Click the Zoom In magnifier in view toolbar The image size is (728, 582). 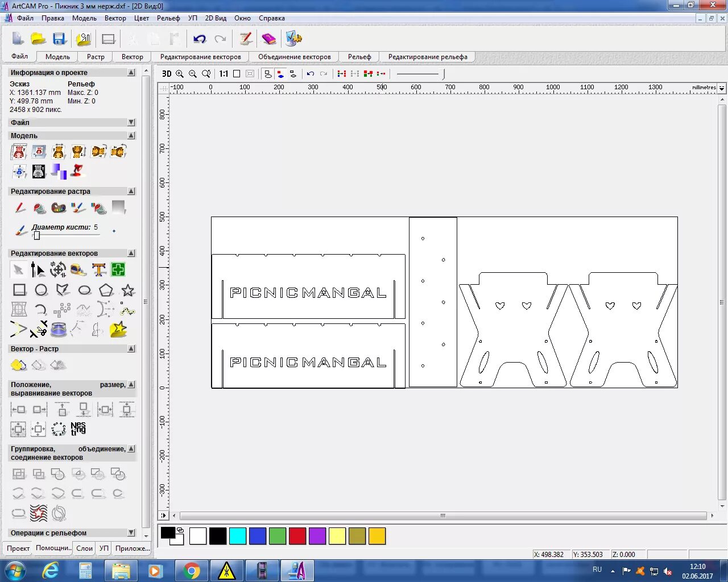[x=180, y=74]
